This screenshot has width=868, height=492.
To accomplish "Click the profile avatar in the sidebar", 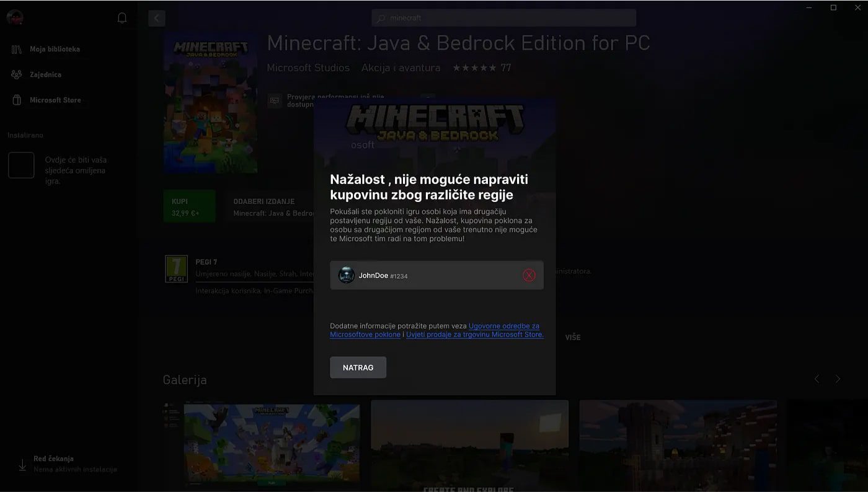I will [x=15, y=17].
